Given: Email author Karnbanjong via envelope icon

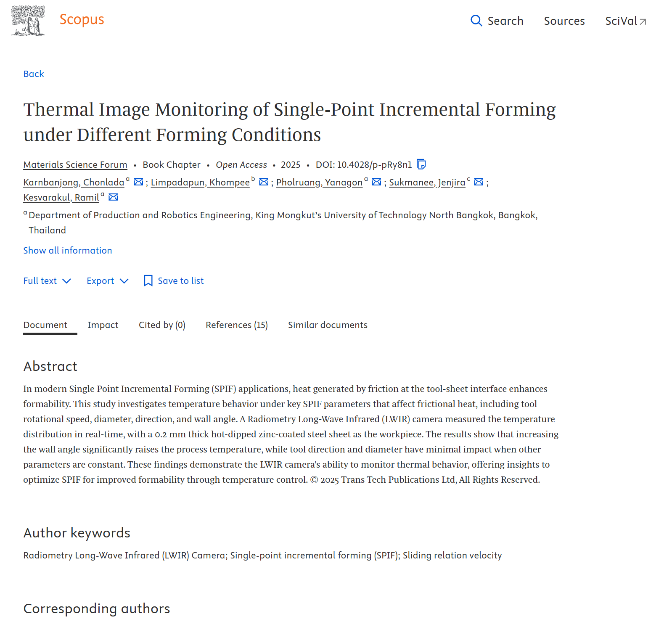Looking at the screenshot, I should point(138,182).
